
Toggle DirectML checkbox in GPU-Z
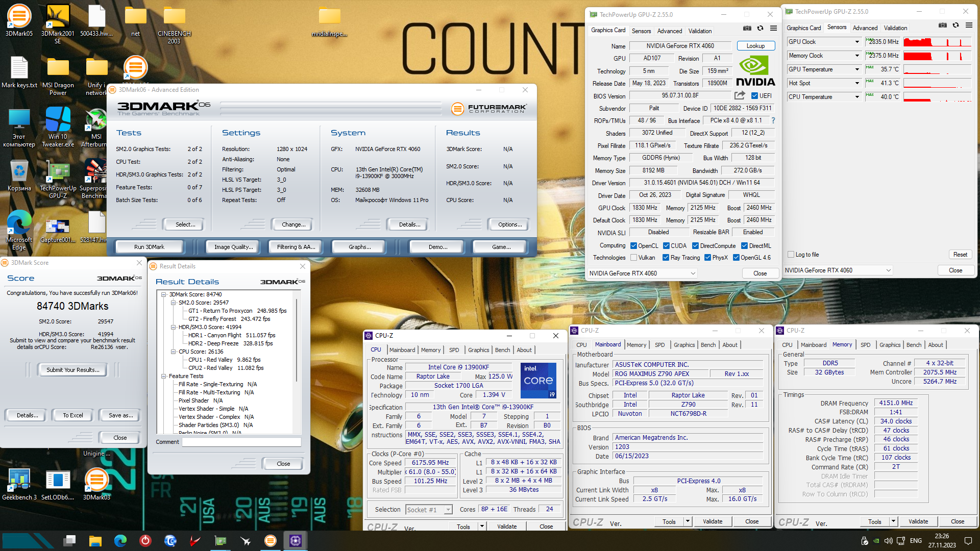pyautogui.click(x=744, y=246)
